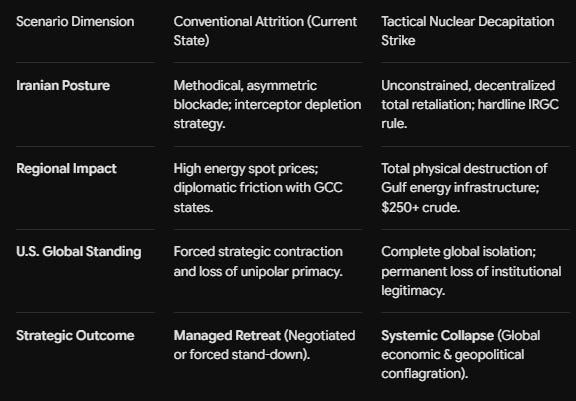This screenshot has width=576, height=401.
Task: Click the Scenario Dimension column header
Action: (75, 21)
